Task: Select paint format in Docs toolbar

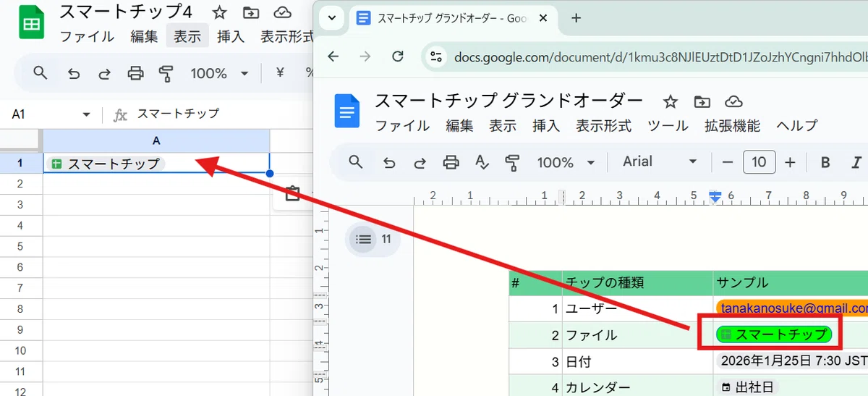Action: (x=514, y=162)
